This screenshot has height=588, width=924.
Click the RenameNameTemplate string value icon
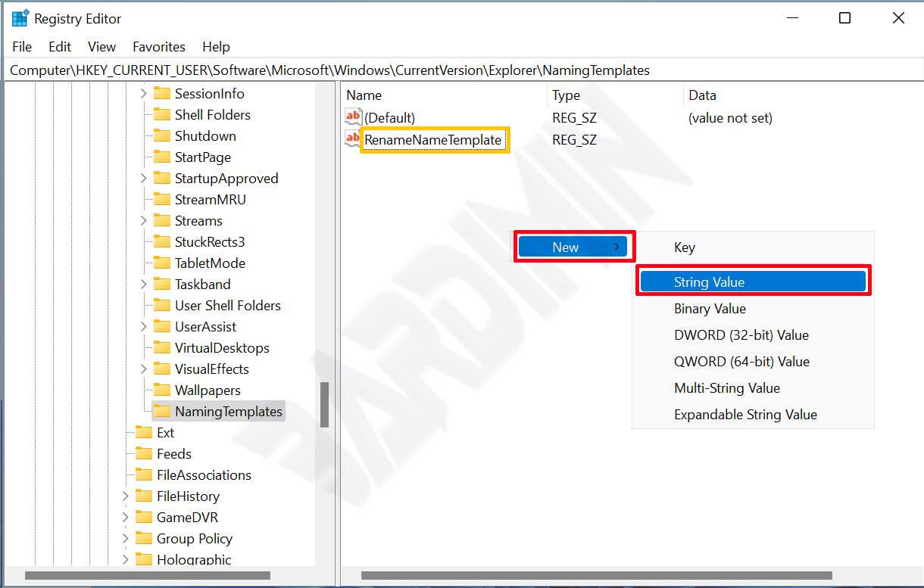pos(353,139)
